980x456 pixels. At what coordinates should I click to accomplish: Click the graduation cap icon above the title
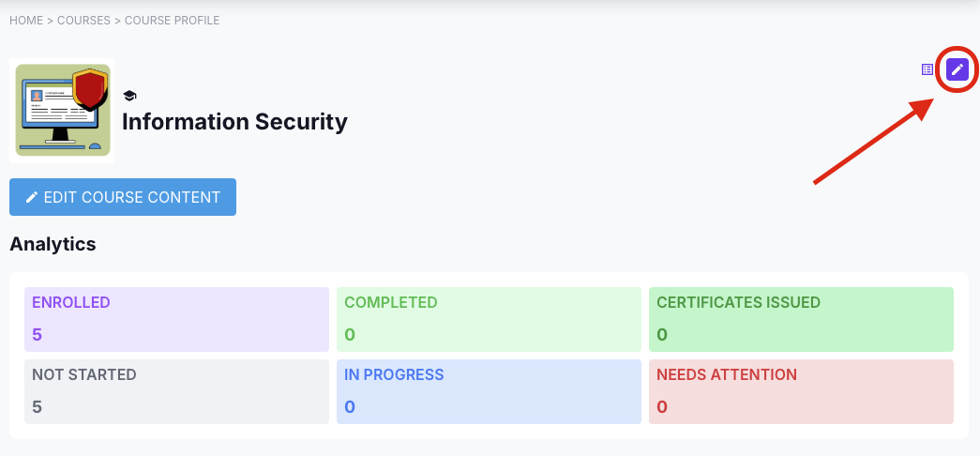(129, 96)
